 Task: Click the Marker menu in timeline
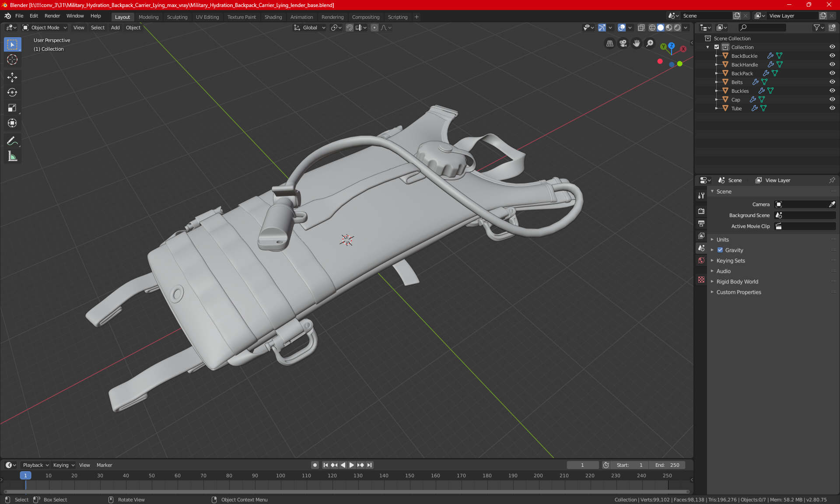pyautogui.click(x=104, y=465)
